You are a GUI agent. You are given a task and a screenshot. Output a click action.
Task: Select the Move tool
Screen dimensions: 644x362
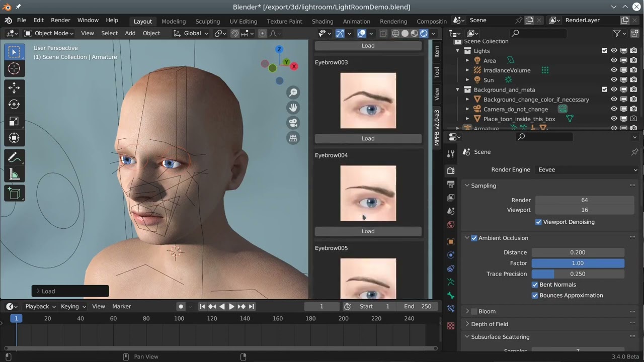14,88
